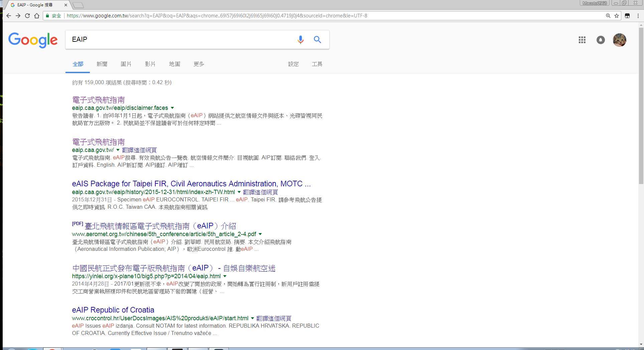The image size is (644, 350).
Task: Open the Chrome menu with three dots
Action: coord(638,16)
